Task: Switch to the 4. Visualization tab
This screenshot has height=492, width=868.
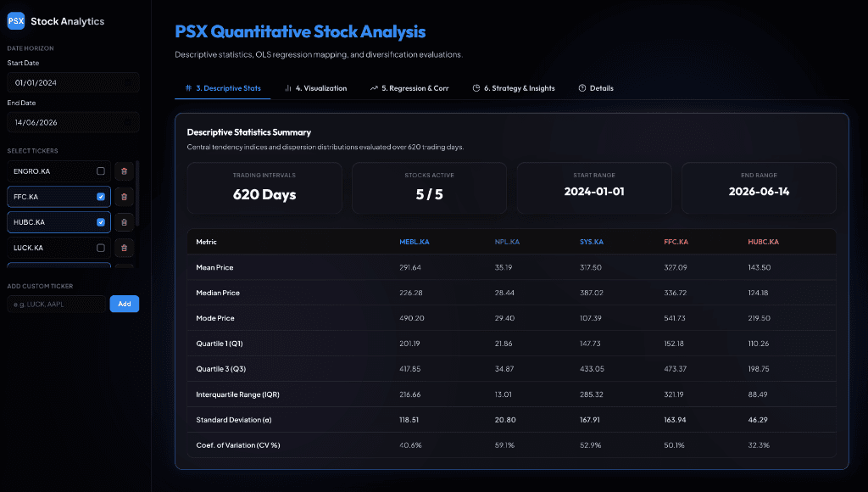Action: click(x=315, y=88)
